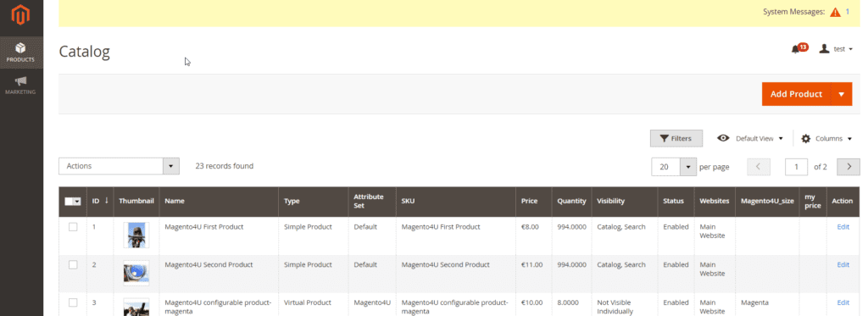Expand the Add Product dropdown arrow
This screenshot has height=316, width=868.
[x=842, y=94]
